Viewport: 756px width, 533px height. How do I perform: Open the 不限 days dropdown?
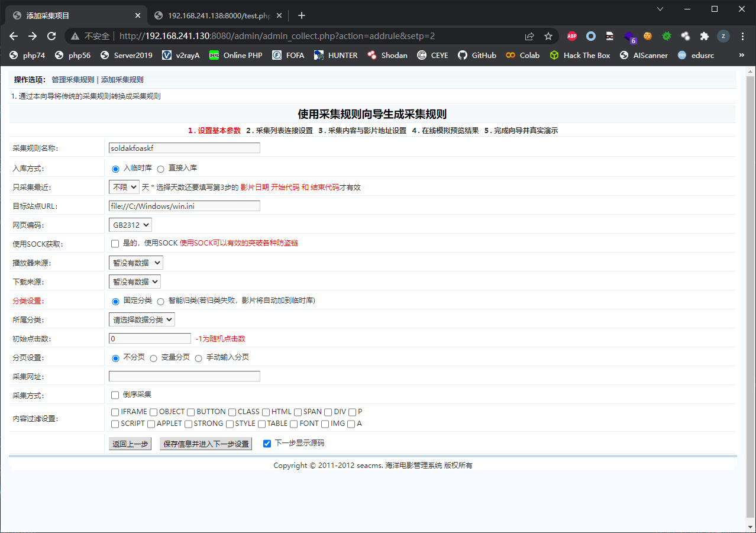coord(124,186)
